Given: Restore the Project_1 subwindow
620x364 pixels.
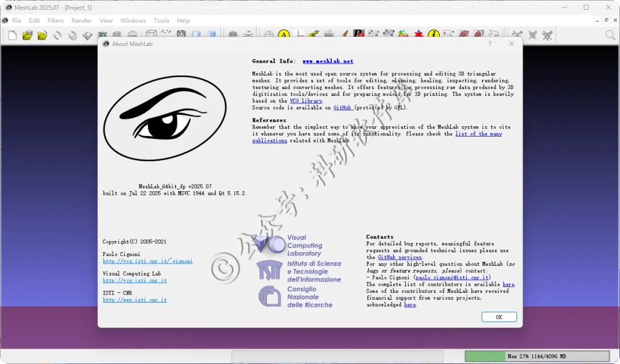Looking at the screenshot, I should (606, 20).
